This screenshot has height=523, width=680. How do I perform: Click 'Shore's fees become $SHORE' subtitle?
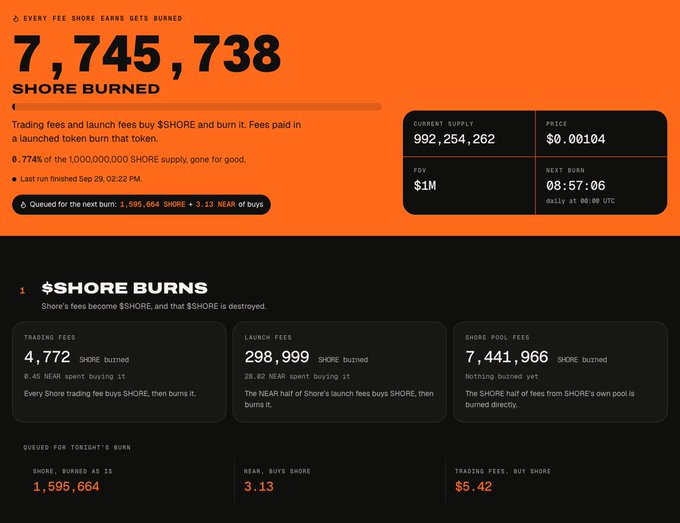(x=154, y=306)
